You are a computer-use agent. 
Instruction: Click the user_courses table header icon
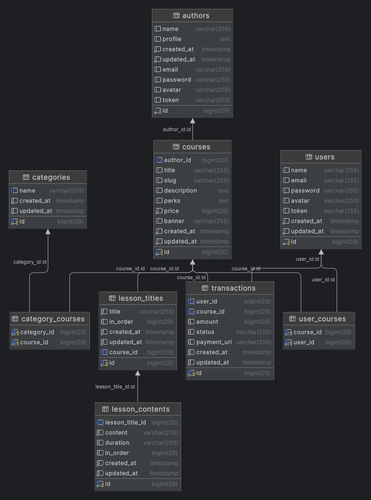tap(292, 319)
